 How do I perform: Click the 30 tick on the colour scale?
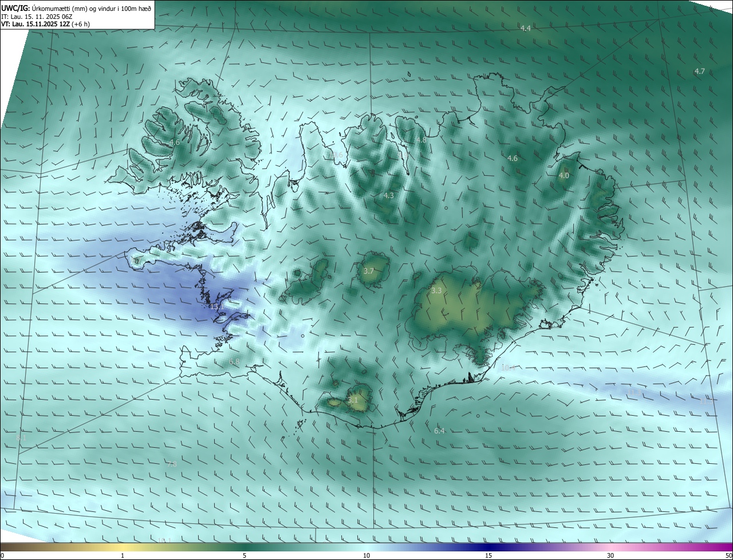tap(610, 555)
